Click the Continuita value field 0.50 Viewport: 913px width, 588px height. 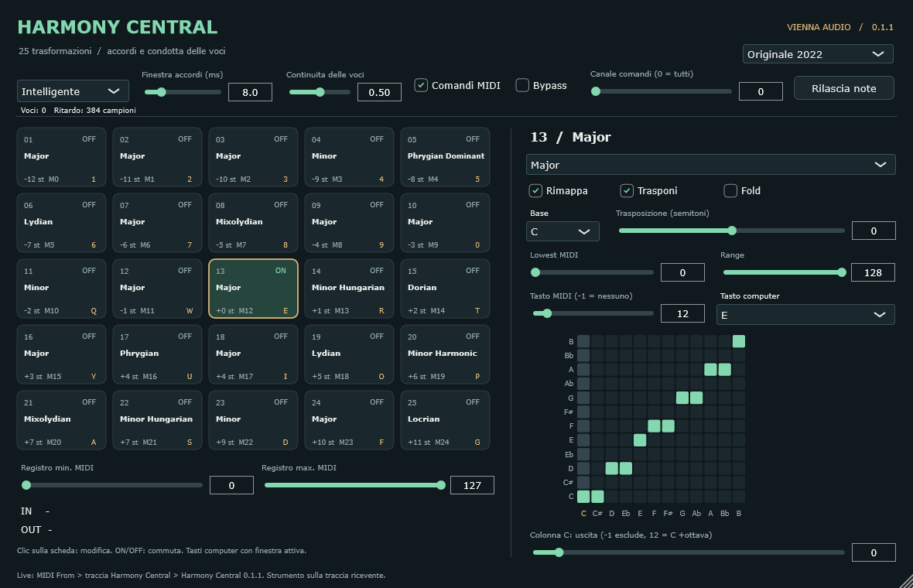[x=379, y=92]
